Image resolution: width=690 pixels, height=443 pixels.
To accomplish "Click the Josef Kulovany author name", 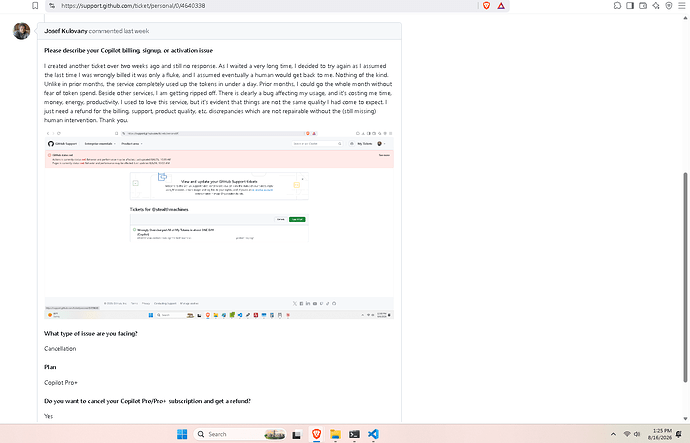I will point(66,31).
